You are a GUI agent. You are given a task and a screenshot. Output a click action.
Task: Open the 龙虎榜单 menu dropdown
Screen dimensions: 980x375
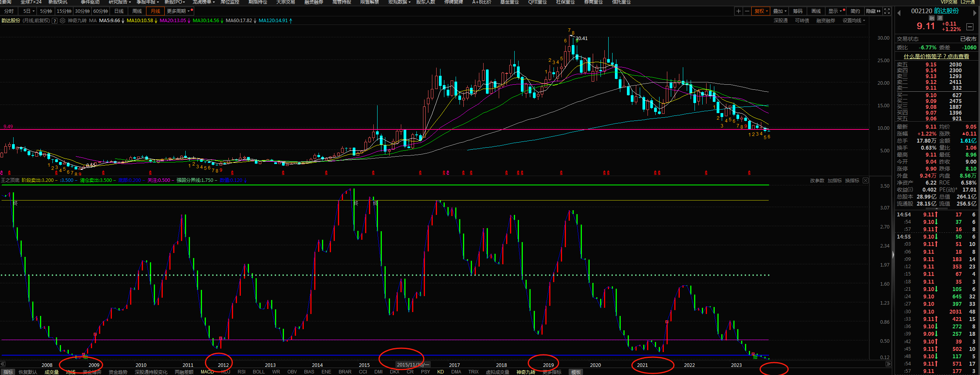(204, 2)
